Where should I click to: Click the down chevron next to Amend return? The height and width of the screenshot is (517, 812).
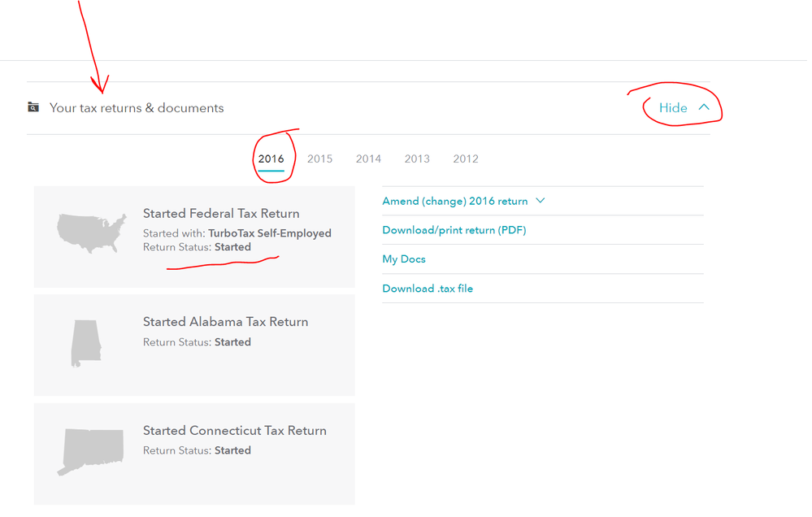click(x=540, y=201)
